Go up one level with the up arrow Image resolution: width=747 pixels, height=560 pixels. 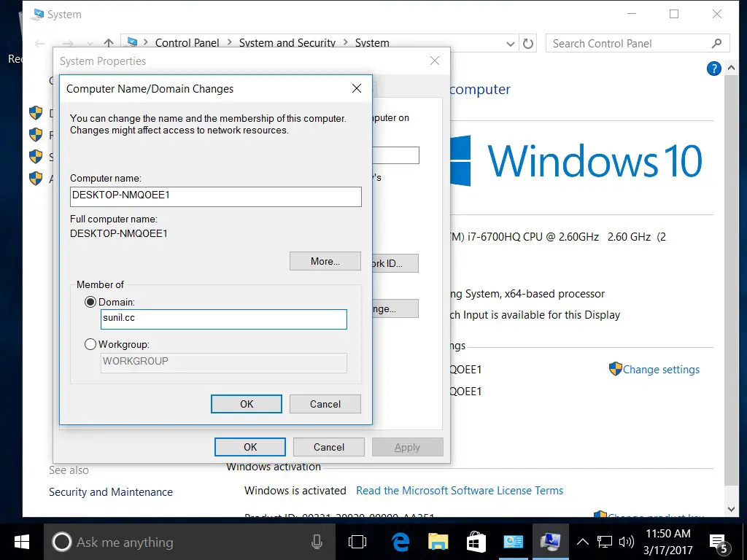tap(109, 43)
